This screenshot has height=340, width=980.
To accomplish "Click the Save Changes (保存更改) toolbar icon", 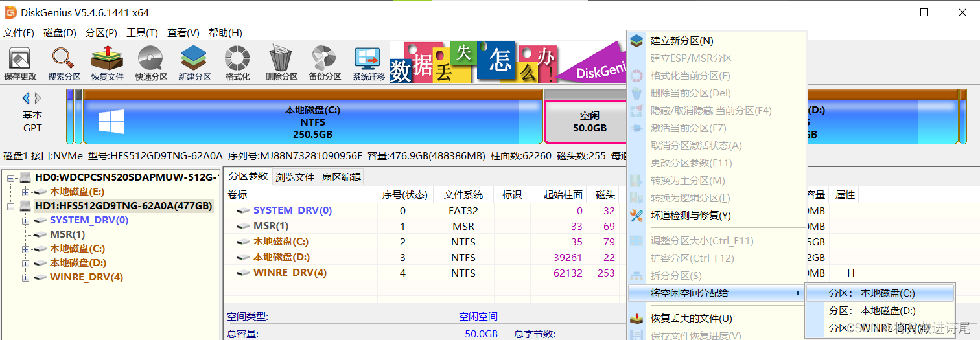I will [x=20, y=63].
